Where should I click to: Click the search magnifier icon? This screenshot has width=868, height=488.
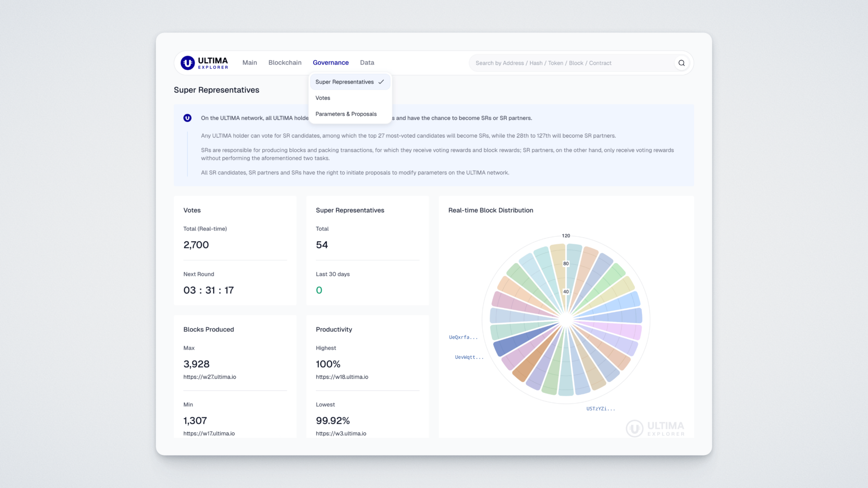tap(681, 63)
